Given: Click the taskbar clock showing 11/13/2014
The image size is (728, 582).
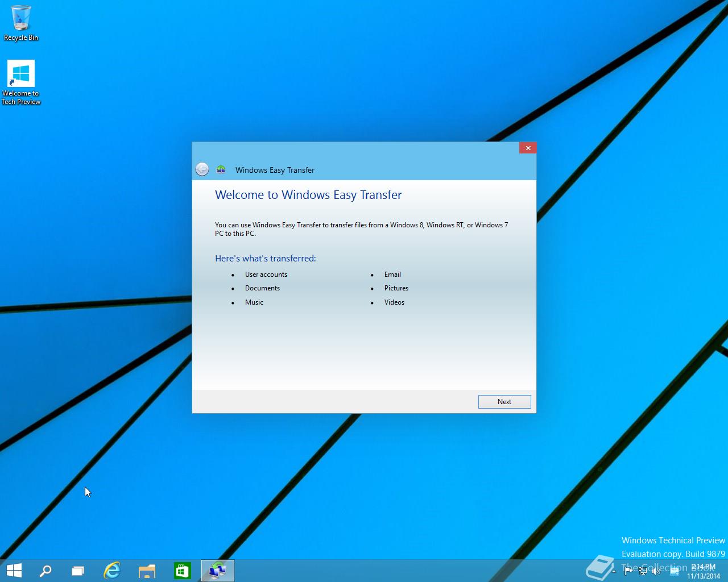Looking at the screenshot, I should [704, 571].
